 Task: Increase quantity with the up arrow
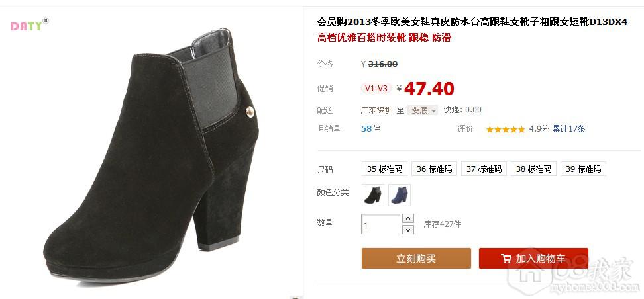pyautogui.click(x=408, y=218)
